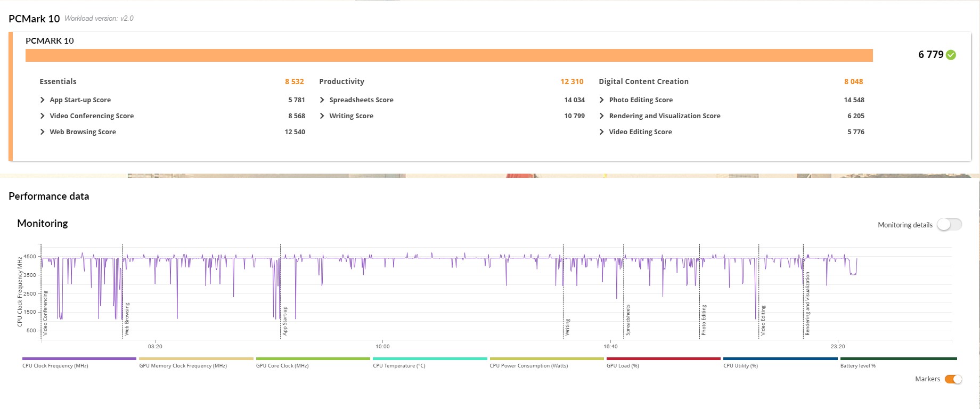Screen dimensions: 980x409
Task: Click the 16:40 time label on the chart axis
Action: (610, 347)
